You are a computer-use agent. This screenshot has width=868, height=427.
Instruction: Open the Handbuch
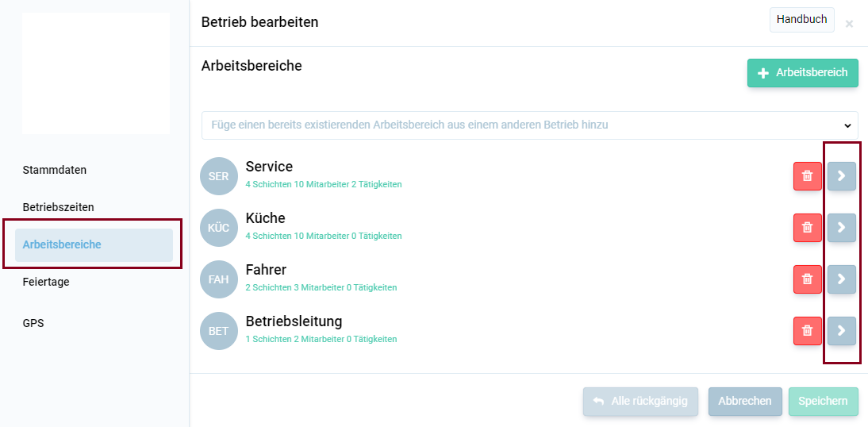[x=801, y=19]
